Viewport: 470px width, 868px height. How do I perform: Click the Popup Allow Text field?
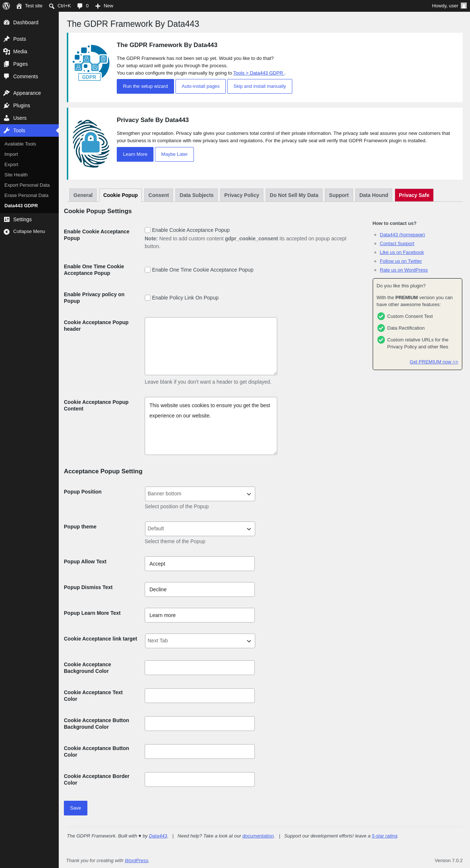pyautogui.click(x=200, y=564)
